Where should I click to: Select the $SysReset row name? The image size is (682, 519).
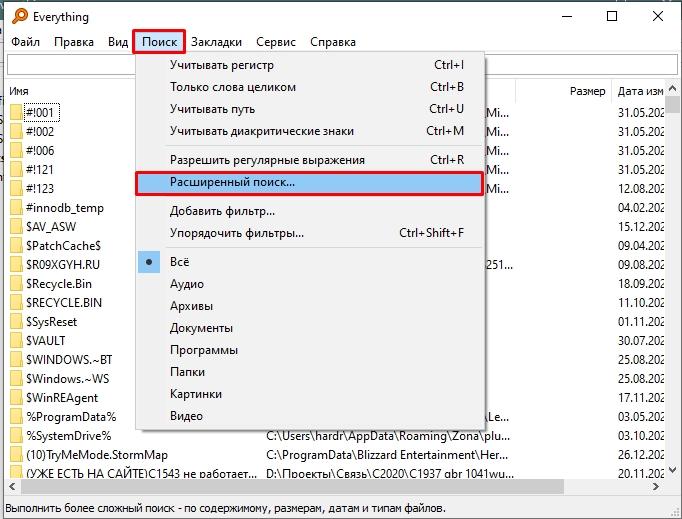[x=51, y=322]
